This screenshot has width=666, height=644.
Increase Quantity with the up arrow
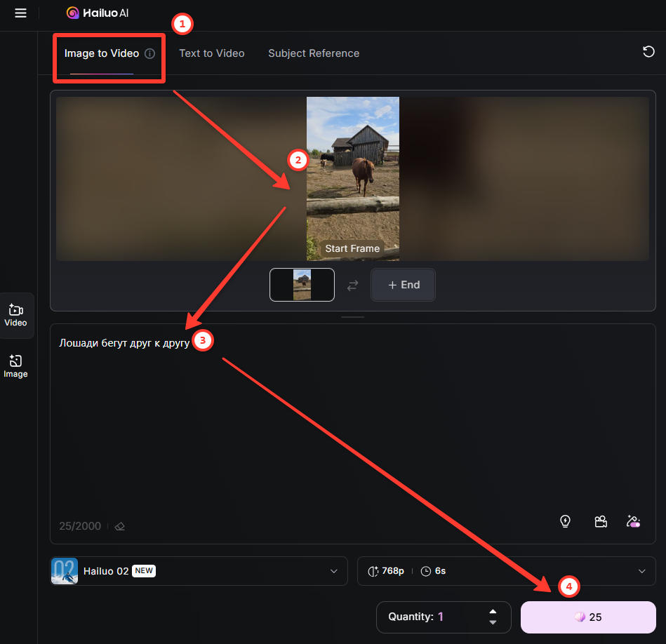(493, 612)
